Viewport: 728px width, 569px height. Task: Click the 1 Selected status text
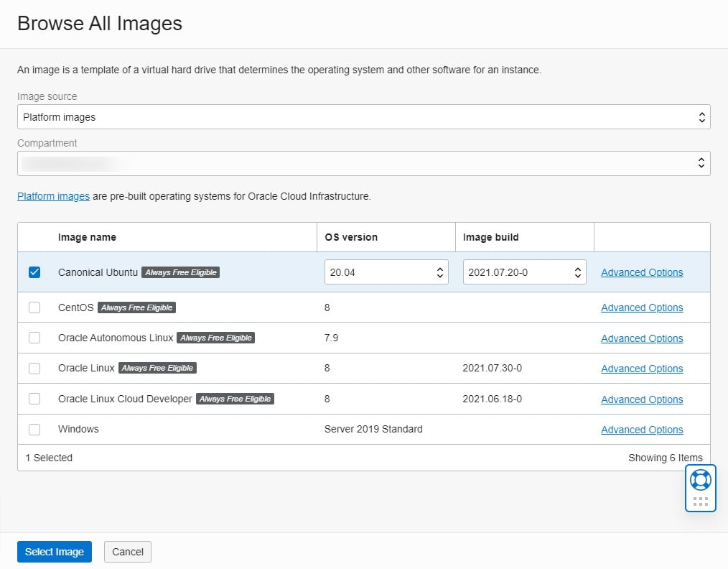49,458
